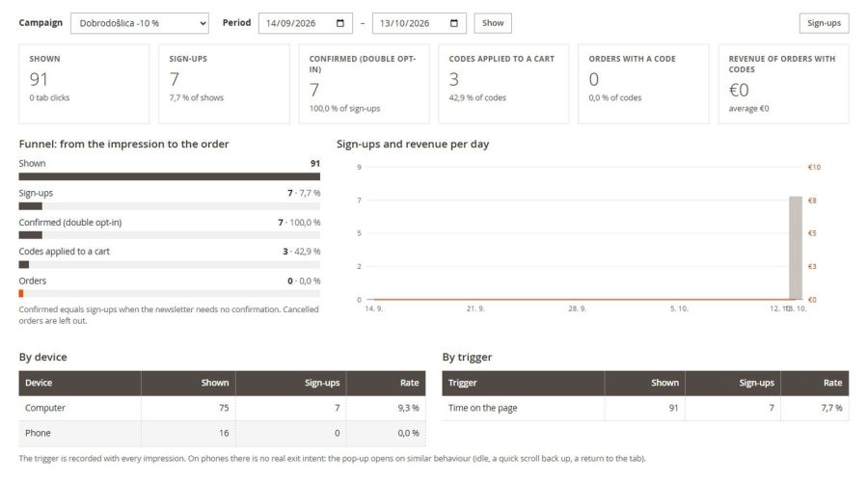Click the Show button
This screenshot has height=482, width=868.
pos(493,23)
